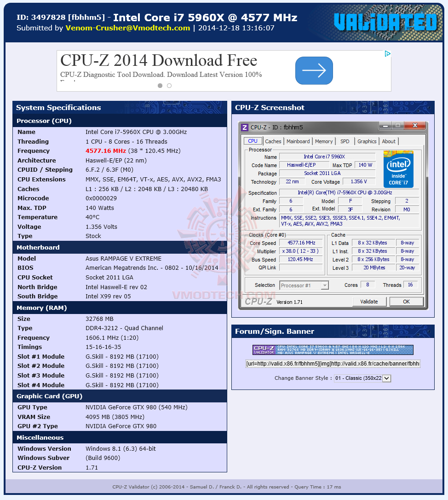Switch to the Graphics tab
The width and height of the screenshot is (448, 500).
pyautogui.click(x=367, y=141)
